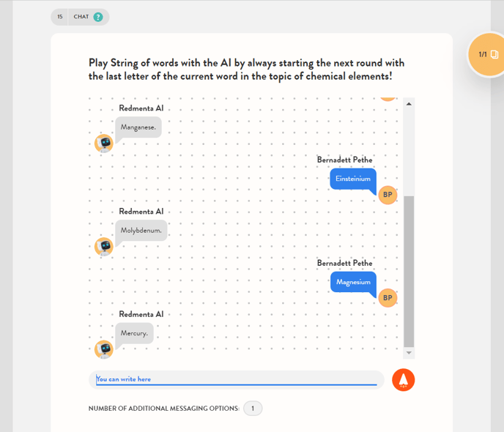Screen dimensions: 504x432
Task: Click robot avatar beside the Mercury message
Action: click(x=104, y=349)
